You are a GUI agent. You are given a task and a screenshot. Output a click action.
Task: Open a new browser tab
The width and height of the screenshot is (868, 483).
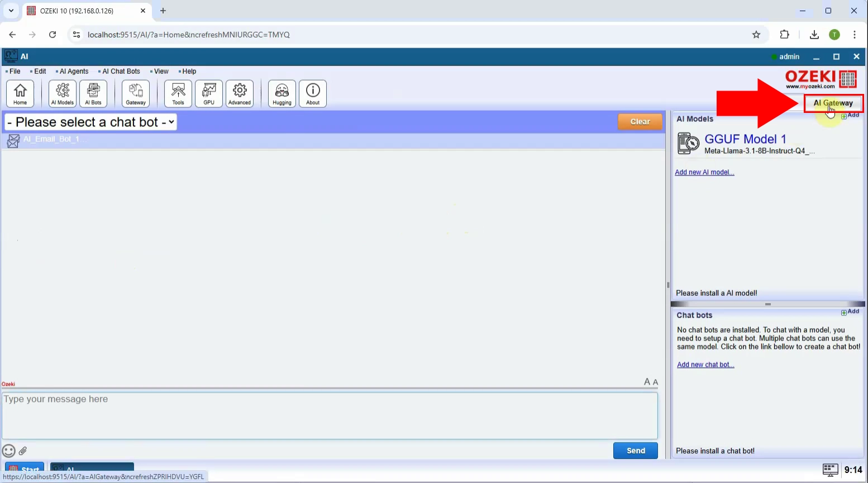163,11
